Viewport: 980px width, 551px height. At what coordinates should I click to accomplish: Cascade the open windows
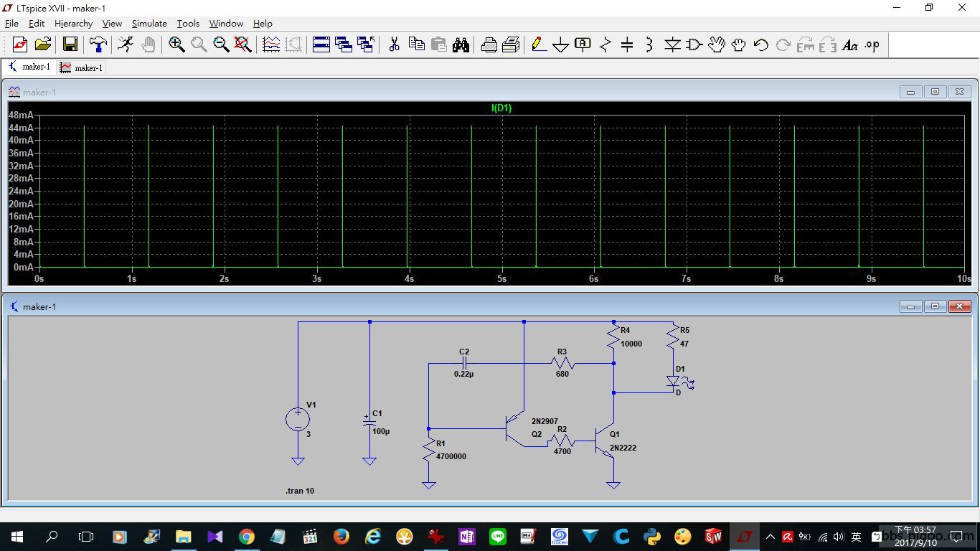pyautogui.click(x=344, y=44)
